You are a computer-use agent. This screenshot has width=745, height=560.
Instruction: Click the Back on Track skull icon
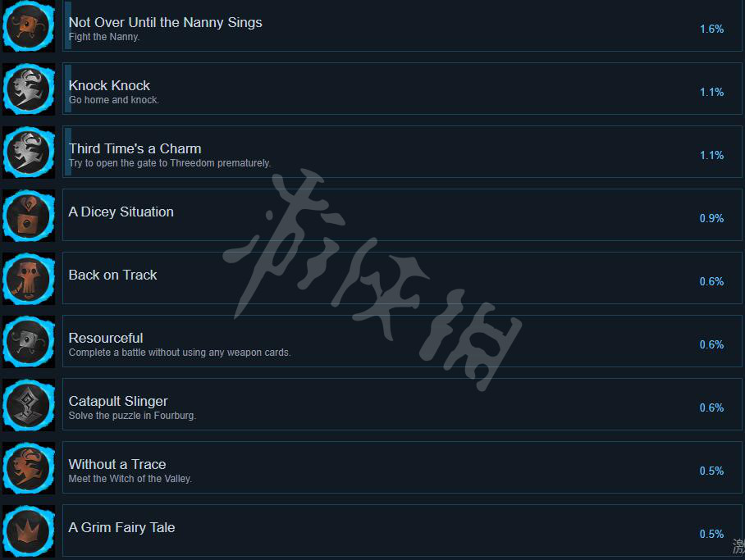click(29, 279)
